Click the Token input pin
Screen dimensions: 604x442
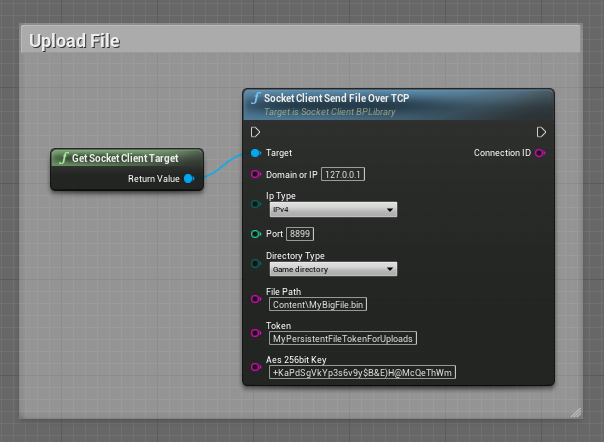[x=256, y=332]
